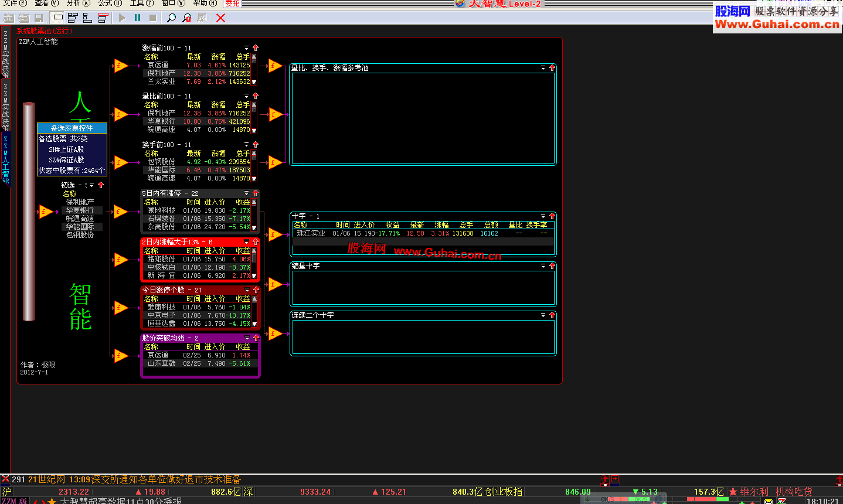This screenshot has width=843, height=504.
Task: Click the yellow triangle node leading to 十字 panel
Action: coord(275,235)
